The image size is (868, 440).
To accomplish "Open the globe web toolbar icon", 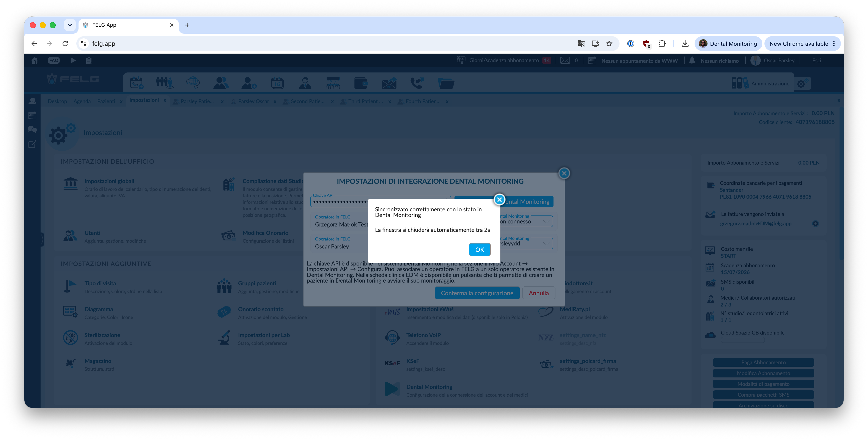I will click(x=193, y=83).
